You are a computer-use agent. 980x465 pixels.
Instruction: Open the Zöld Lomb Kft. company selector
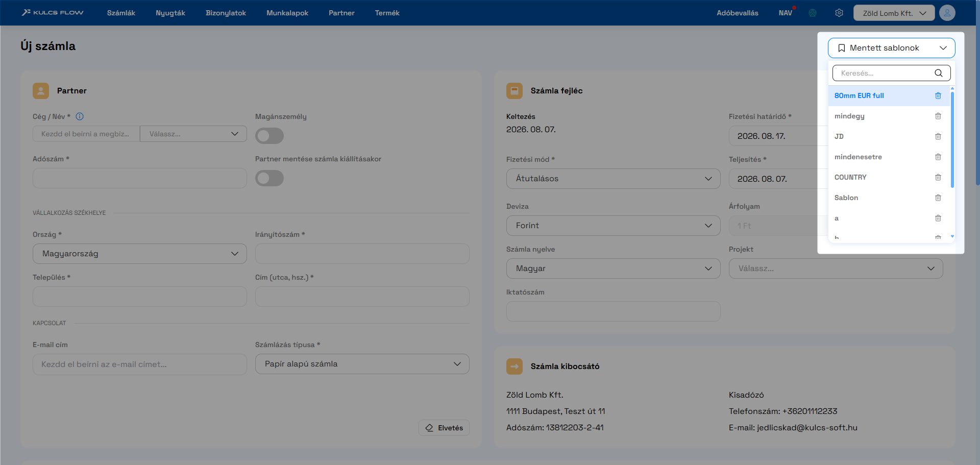[x=894, y=13]
